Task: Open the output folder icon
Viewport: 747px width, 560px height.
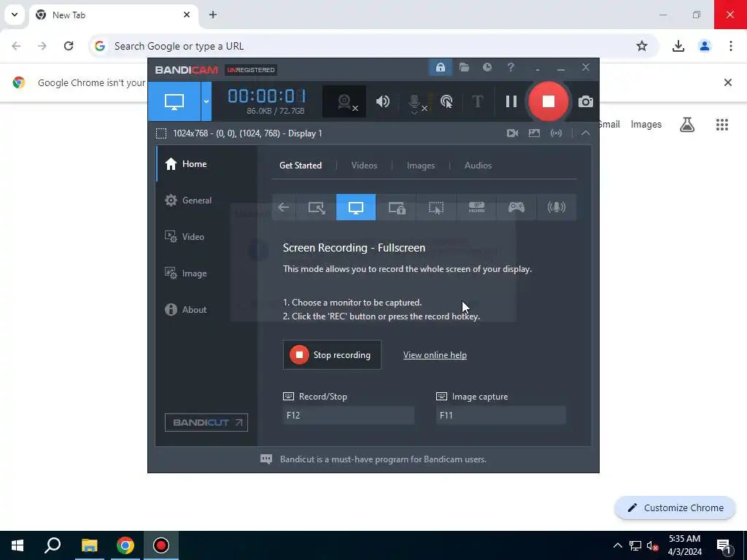Action: (x=464, y=68)
